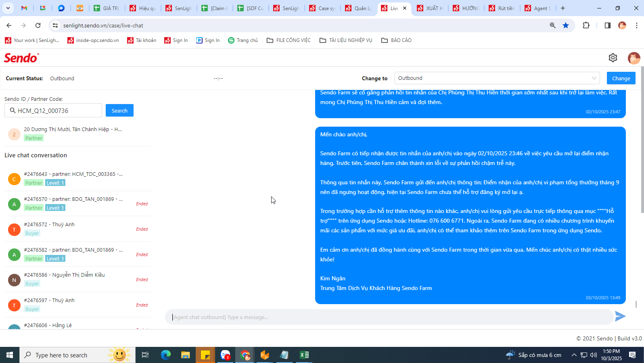This screenshot has width=644, height=363.
Task: Show hidden system tray icons
Action: coord(574,355)
